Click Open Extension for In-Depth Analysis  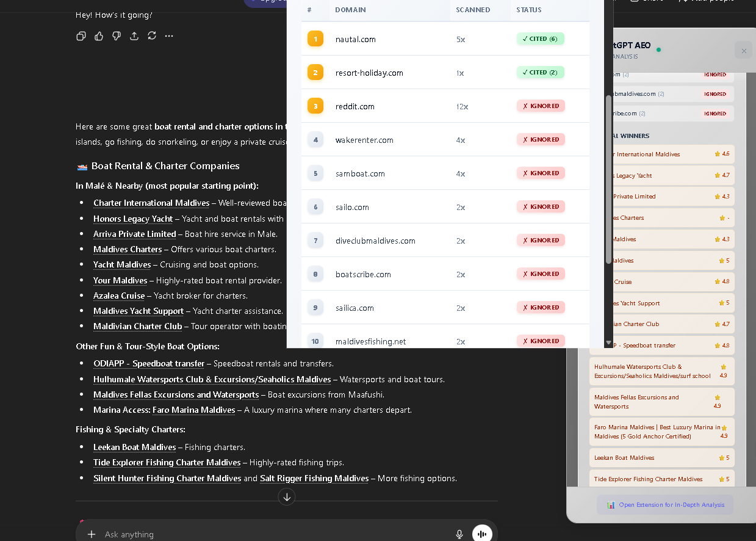tap(665, 505)
